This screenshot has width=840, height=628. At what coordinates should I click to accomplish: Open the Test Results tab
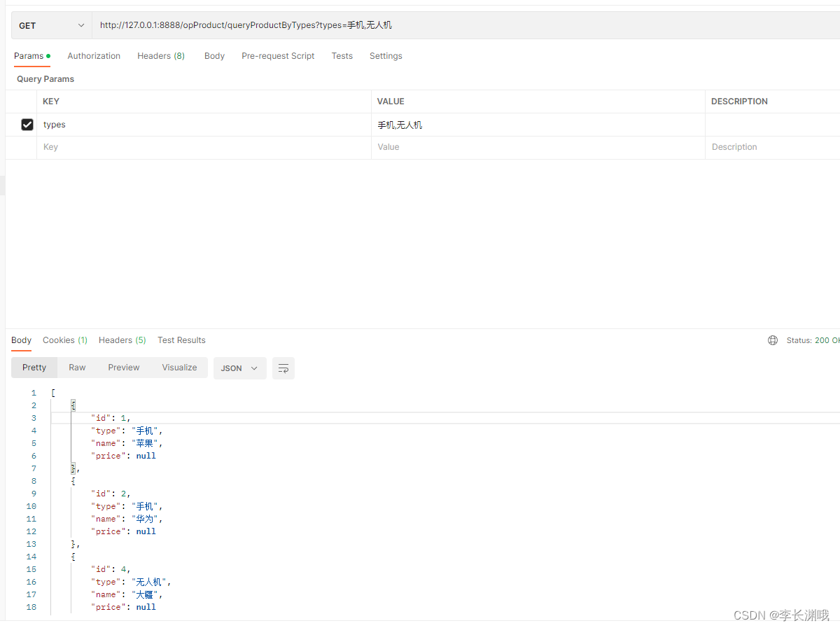click(x=181, y=340)
